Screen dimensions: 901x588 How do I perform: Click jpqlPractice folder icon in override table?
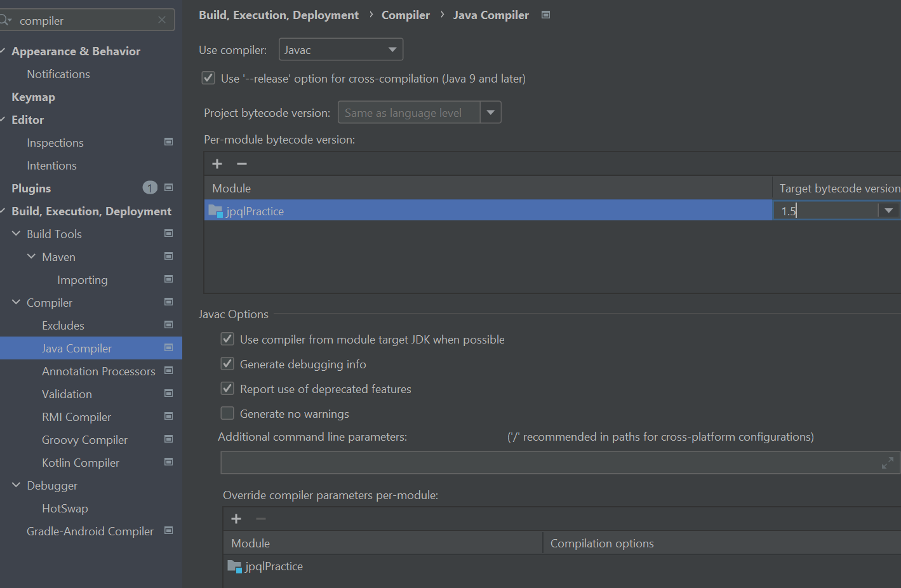click(235, 566)
